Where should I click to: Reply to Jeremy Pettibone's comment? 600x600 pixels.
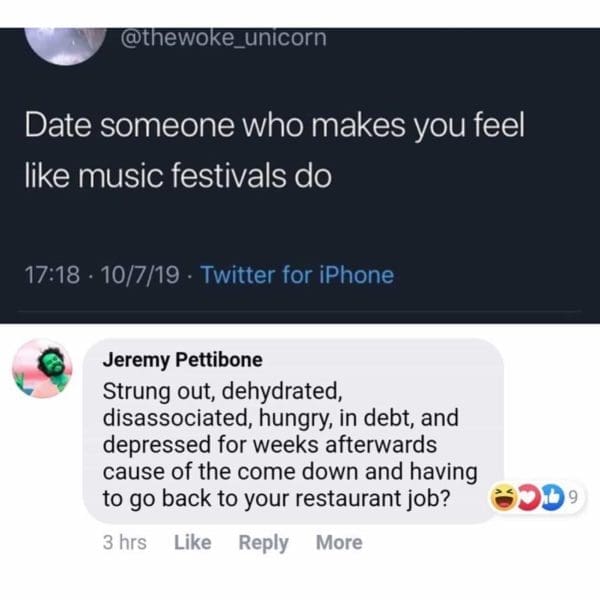263,543
